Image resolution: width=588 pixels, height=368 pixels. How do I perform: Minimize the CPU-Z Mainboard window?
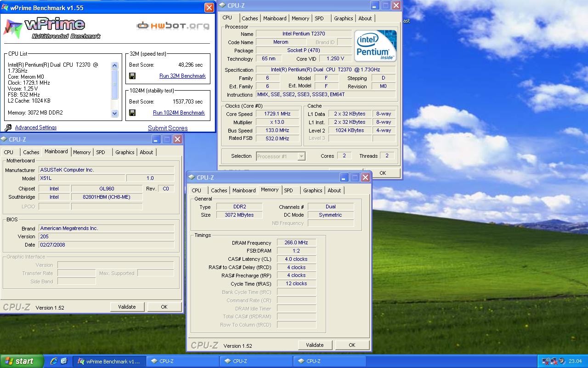pyautogui.click(x=156, y=139)
